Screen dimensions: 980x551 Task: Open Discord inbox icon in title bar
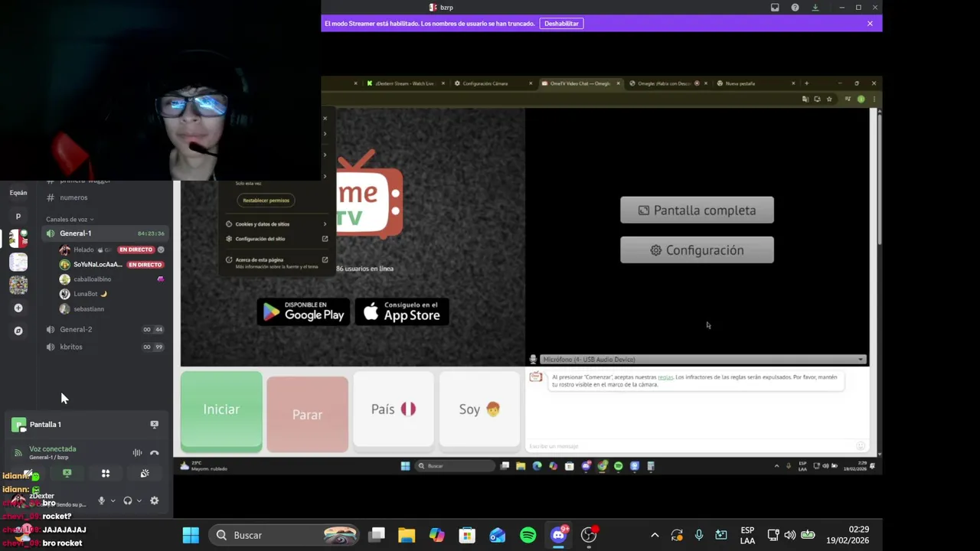click(775, 8)
